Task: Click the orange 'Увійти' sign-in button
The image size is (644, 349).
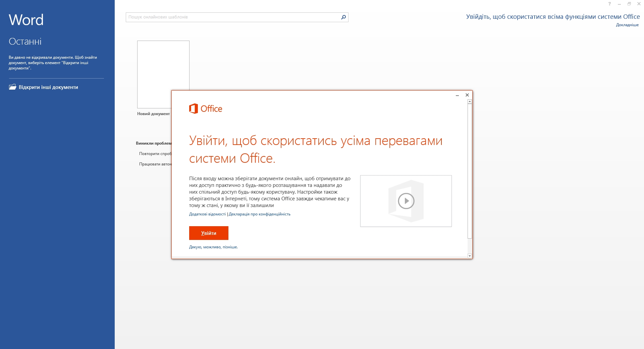Action: (x=209, y=233)
